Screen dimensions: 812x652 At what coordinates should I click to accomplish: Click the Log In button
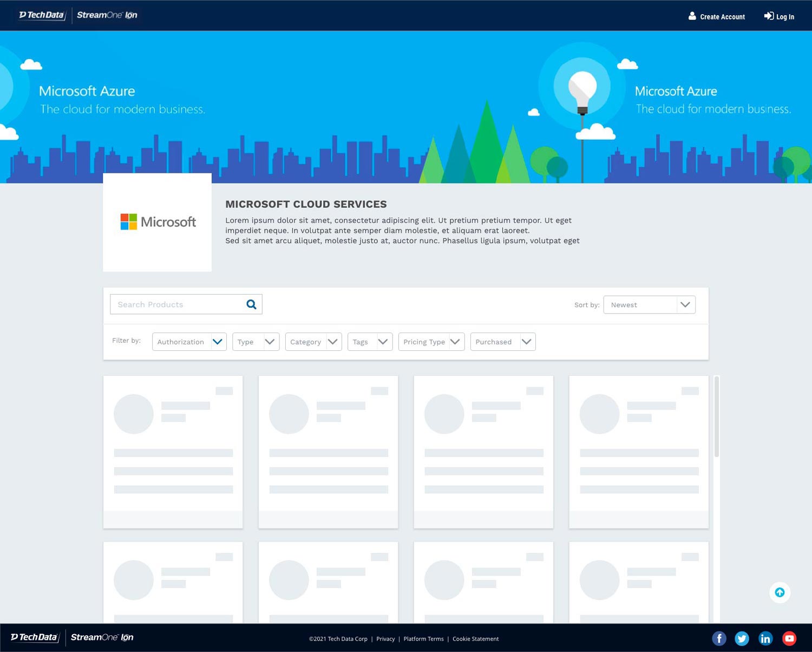779,17
